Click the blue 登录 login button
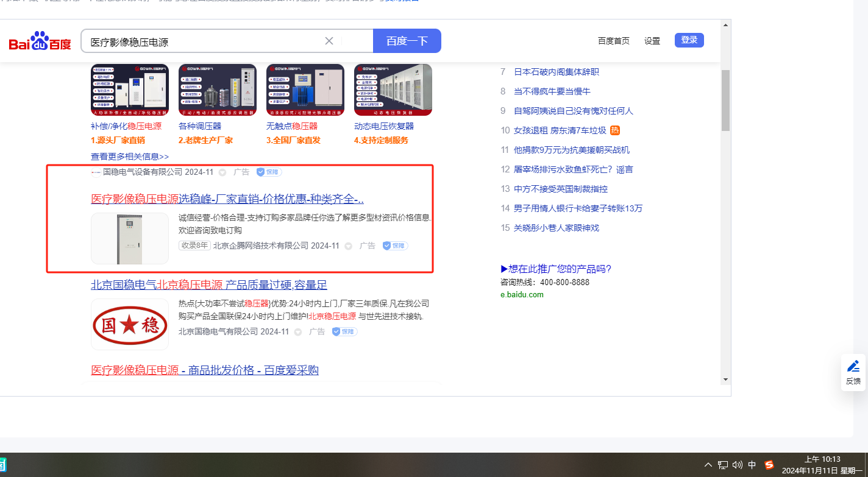Image resolution: width=868 pixels, height=477 pixels. (689, 40)
